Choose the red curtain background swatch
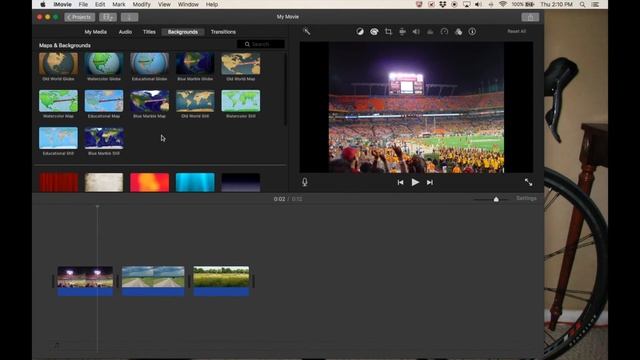 (58, 182)
